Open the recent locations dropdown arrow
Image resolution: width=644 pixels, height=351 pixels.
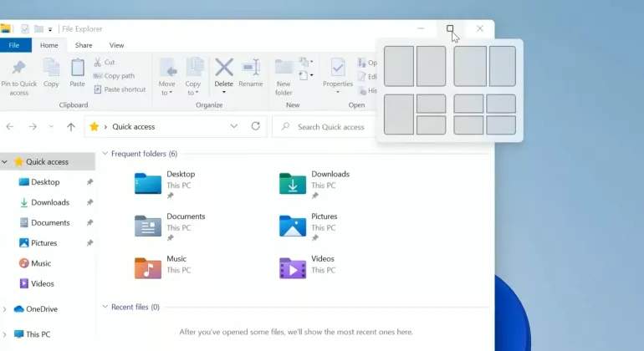point(51,126)
